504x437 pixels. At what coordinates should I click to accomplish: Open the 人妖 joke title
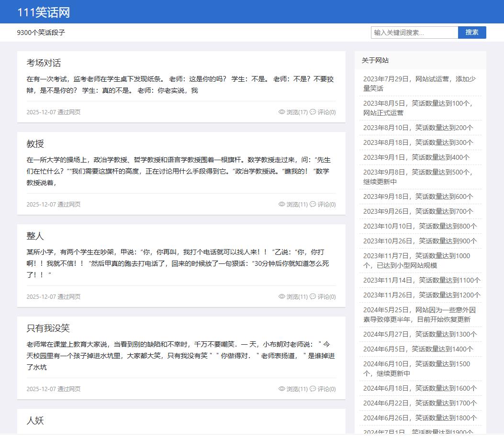pos(35,421)
